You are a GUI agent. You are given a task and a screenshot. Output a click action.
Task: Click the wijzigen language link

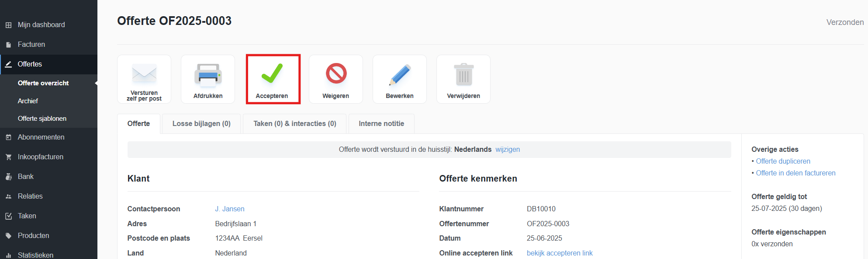(x=507, y=150)
